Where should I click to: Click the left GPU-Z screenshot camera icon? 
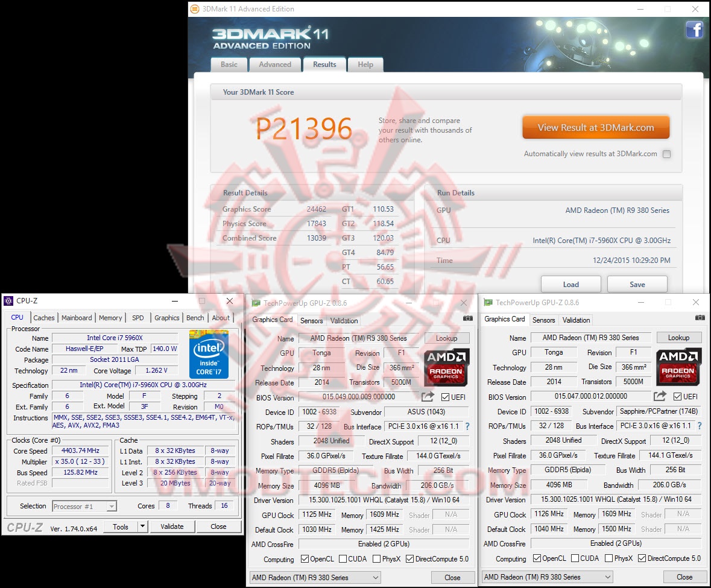point(467,318)
